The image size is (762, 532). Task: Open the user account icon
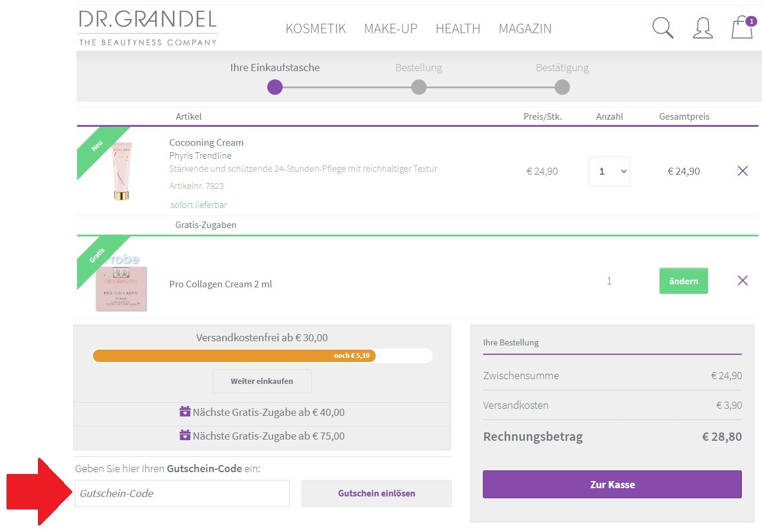[x=702, y=28]
